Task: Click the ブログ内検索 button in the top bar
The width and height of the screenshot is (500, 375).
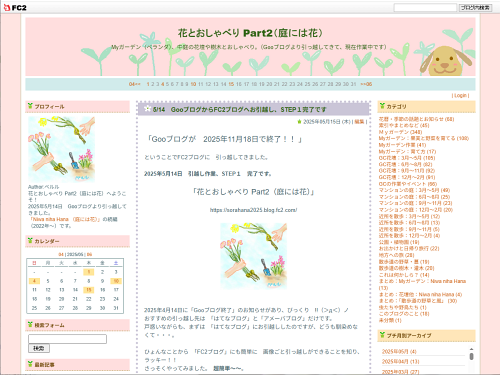Action: (475, 7)
